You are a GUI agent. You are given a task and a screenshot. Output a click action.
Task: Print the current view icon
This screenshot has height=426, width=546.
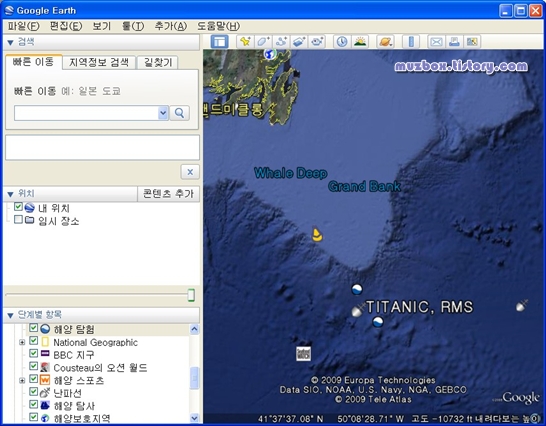tap(454, 42)
